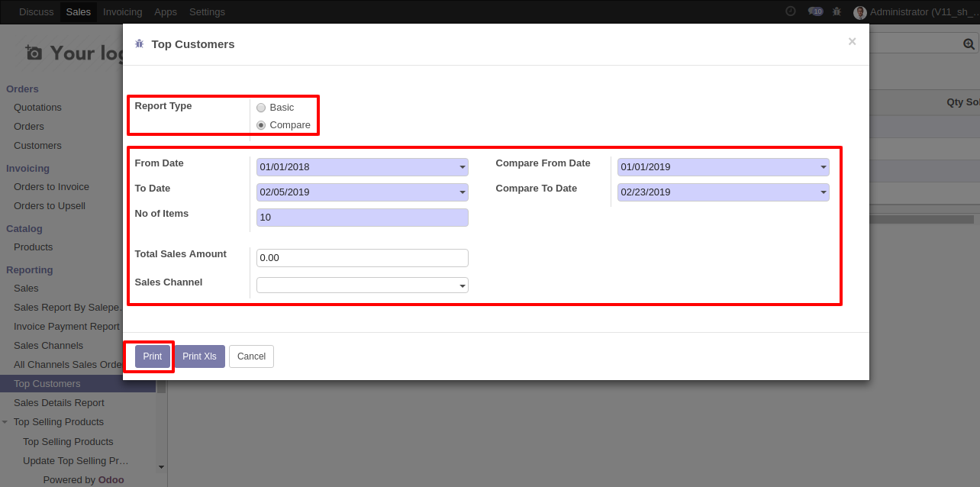Viewport: 980px width, 487px height.
Task: Open the activities clock icon in top bar
Action: pyautogui.click(x=791, y=11)
